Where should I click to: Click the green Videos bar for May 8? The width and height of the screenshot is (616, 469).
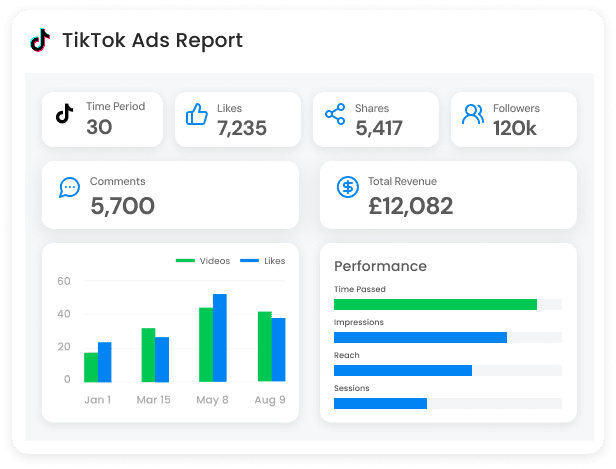206,344
